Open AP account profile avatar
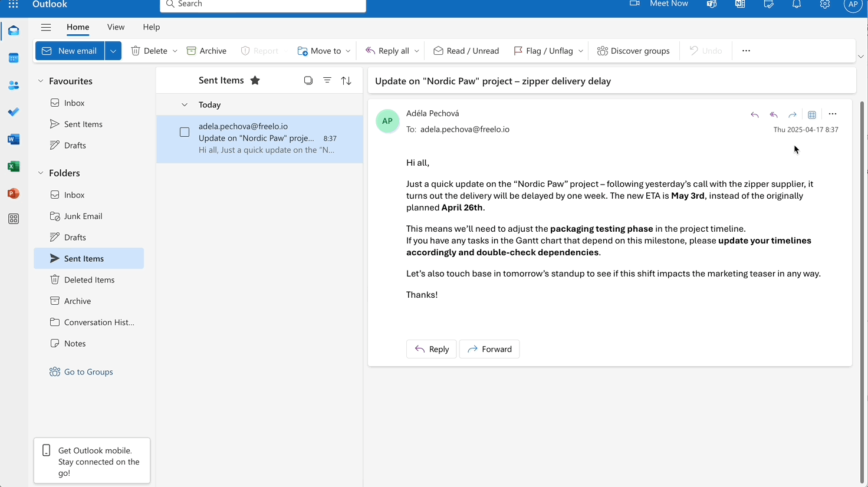The width and height of the screenshot is (868, 487). click(x=853, y=4)
